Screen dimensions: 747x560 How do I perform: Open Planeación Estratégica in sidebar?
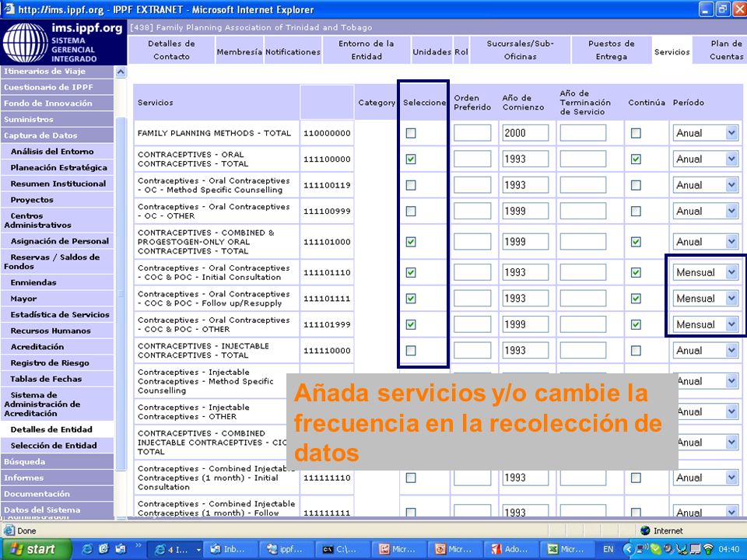[57, 168]
